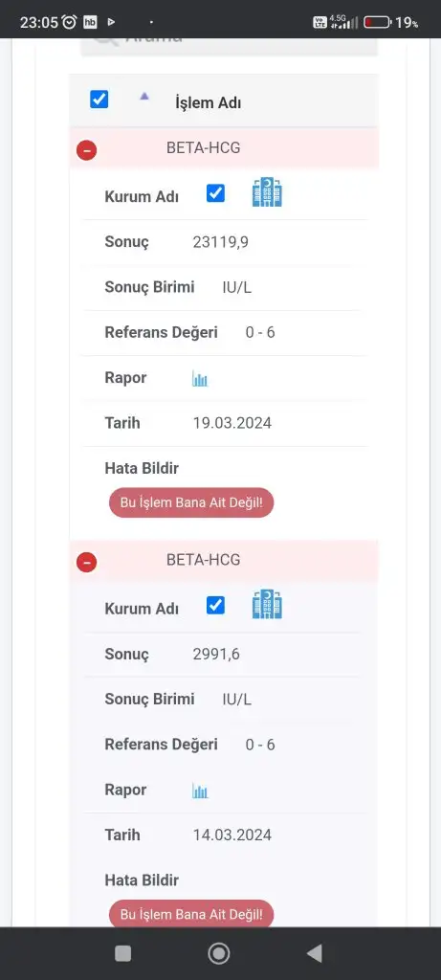View report chart for result 23119,9
This screenshot has width=441, height=980.
point(200,379)
